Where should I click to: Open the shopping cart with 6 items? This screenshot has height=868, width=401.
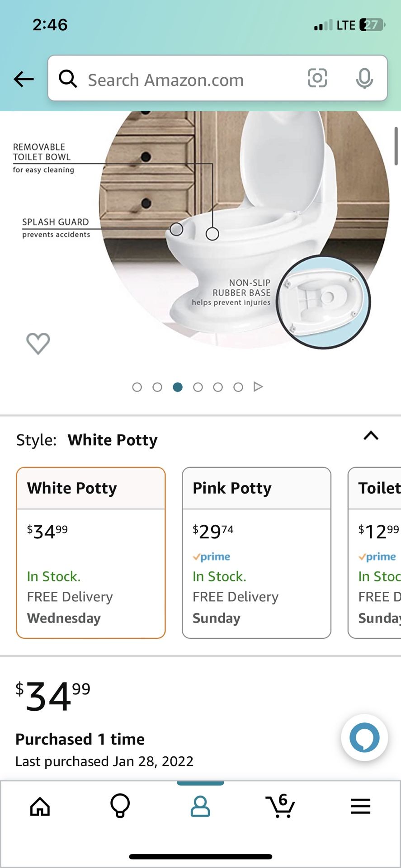(280, 806)
